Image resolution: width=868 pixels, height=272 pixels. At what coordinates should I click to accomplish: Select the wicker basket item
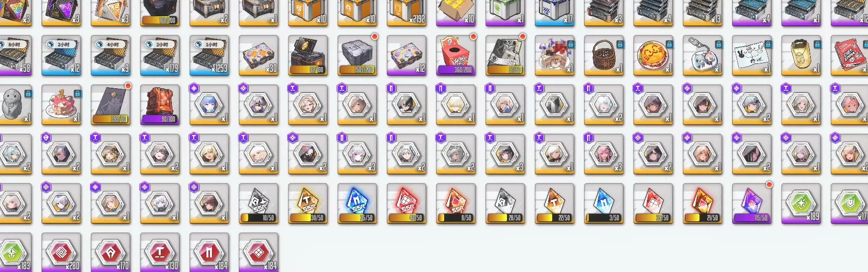pyautogui.click(x=604, y=55)
